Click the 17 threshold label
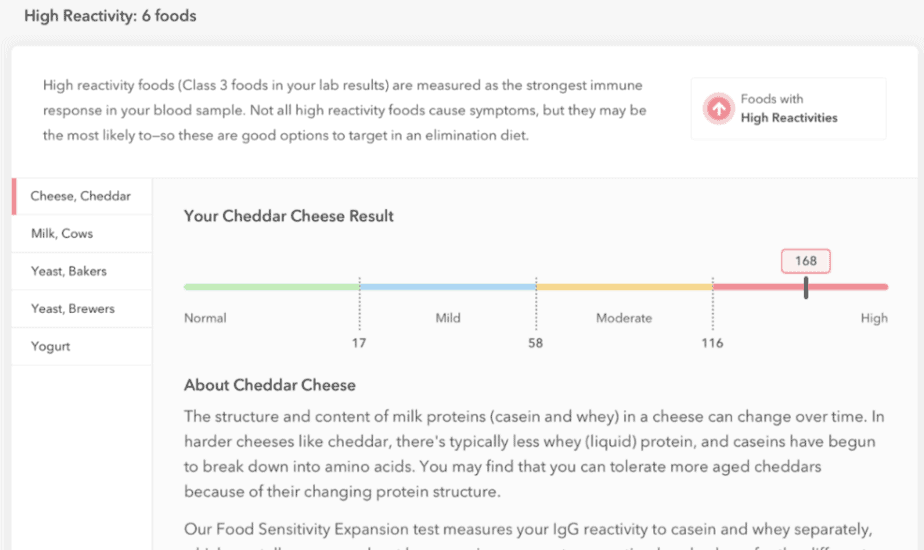Viewport: 924px width, 550px height. (359, 343)
